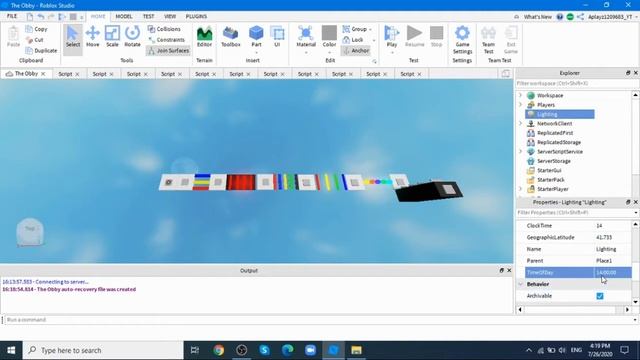640x360 pixels.
Task: Activate the Rotate tool
Action: (x=132, y=37)
